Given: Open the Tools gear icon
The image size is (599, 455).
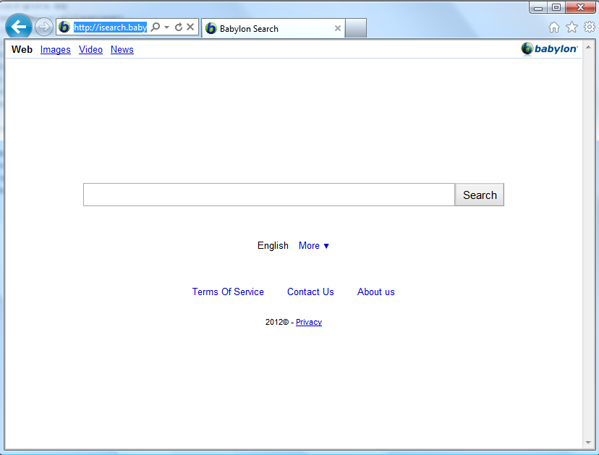Looking at the screenshot, I should point(589,27).
